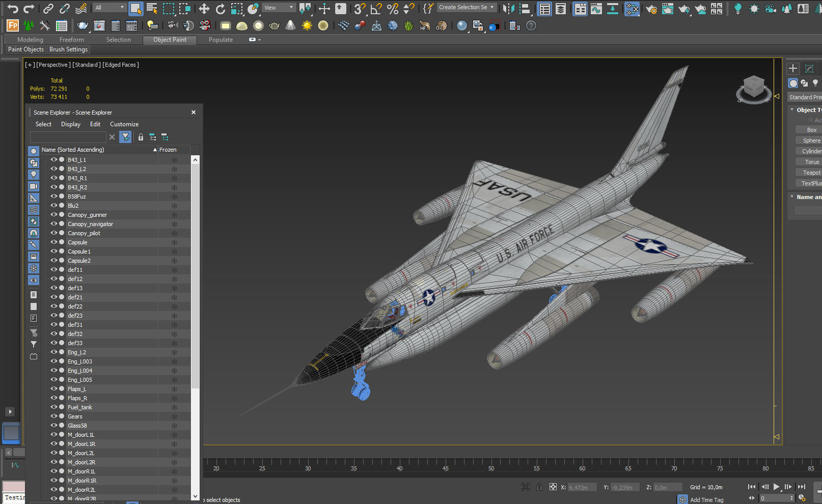Open the Edged Faces shading menu
Viewport: 822px width, 504px height.
(121, 65)
